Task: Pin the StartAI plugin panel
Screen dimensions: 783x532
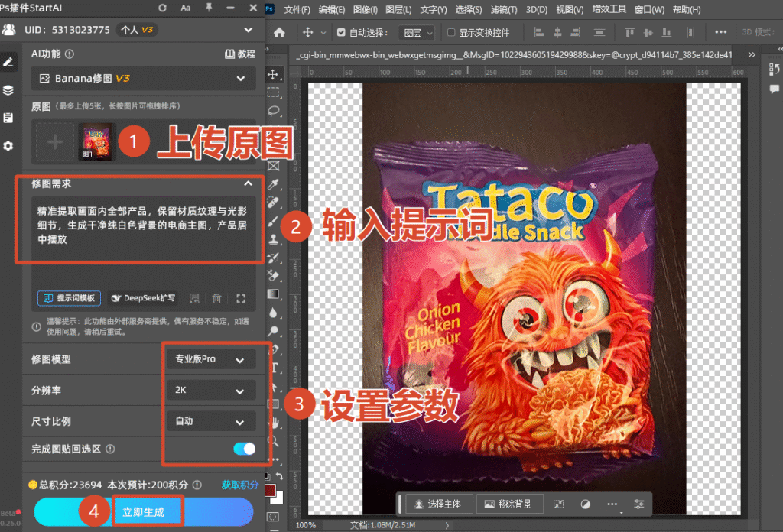Action: pos(209,8)
